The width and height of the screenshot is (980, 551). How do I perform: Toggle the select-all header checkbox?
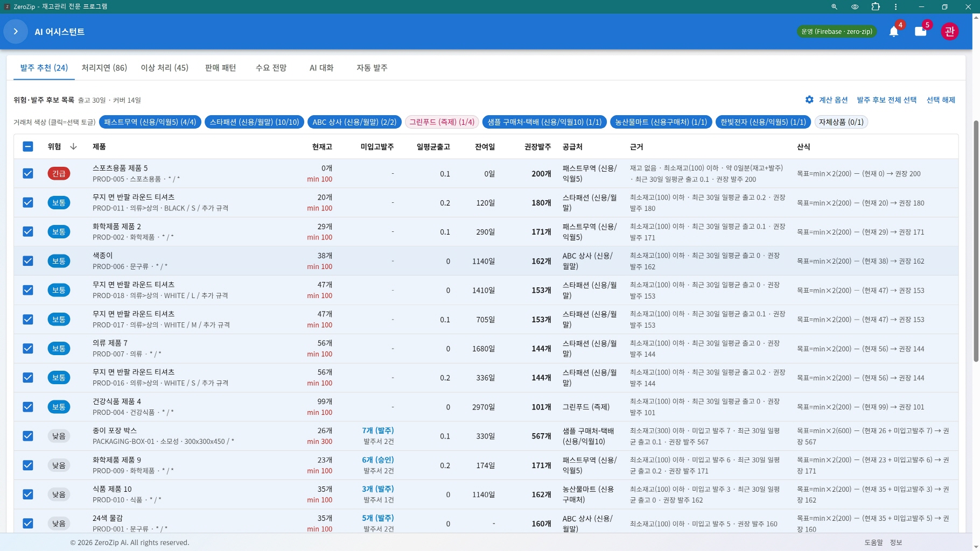click(x=28, y=146)
